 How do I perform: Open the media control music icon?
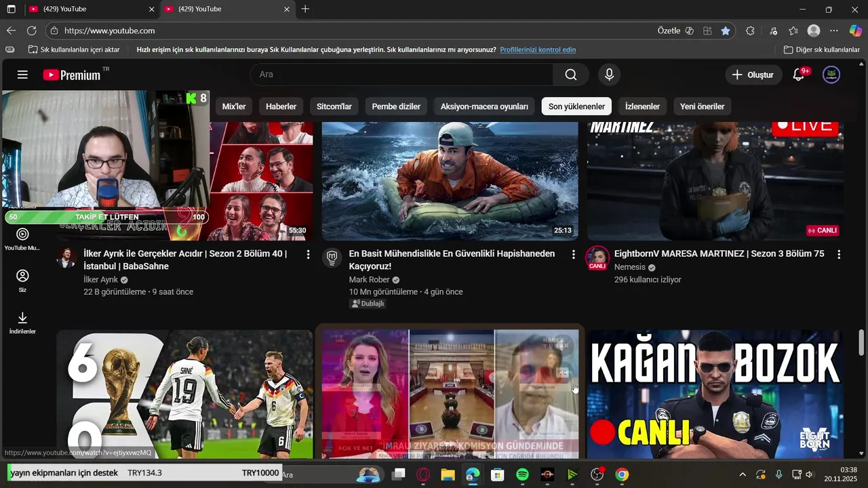pyautogui.click(x=773, y=30)
